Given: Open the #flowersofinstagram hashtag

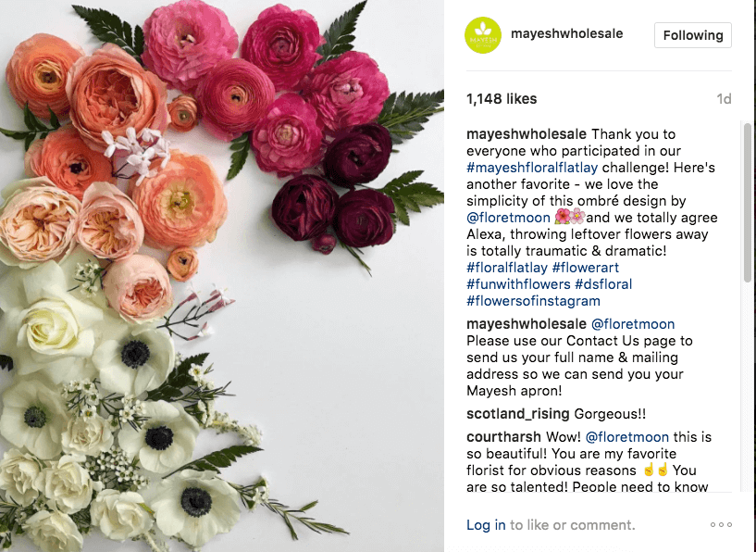Looking at the screenshot, I should coord(533,301).
